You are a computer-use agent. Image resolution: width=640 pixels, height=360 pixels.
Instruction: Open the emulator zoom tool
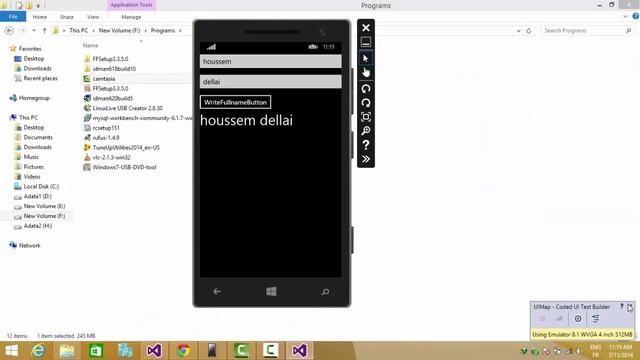(x=366, y=131)
